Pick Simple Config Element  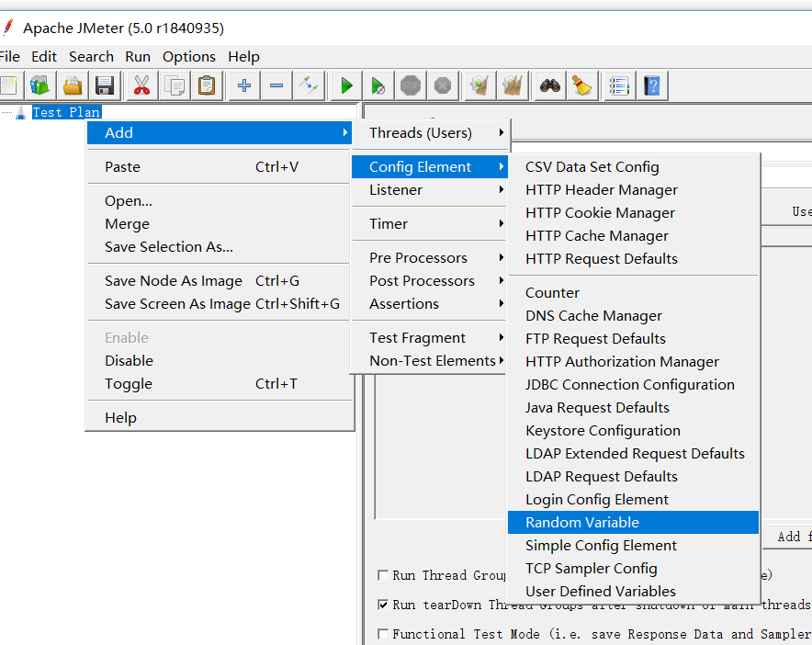tap(633, 546)
